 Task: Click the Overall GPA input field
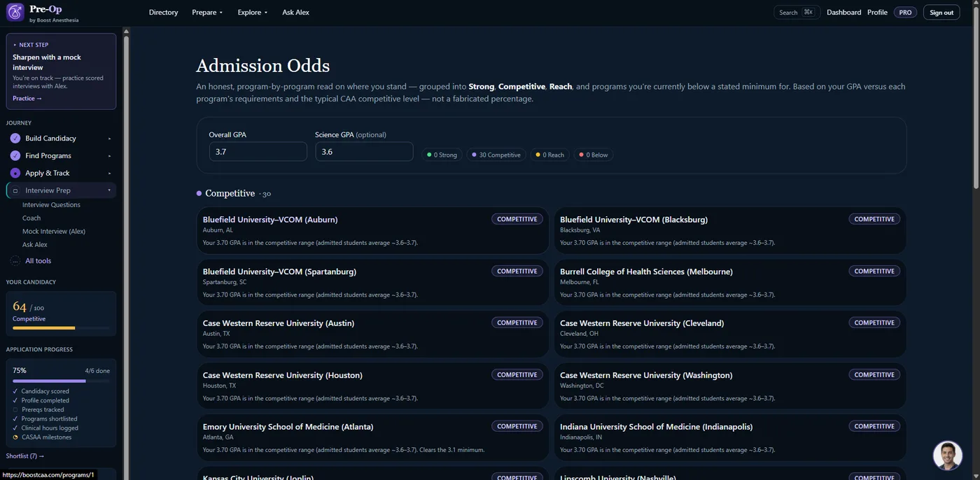tap(258, 152)
